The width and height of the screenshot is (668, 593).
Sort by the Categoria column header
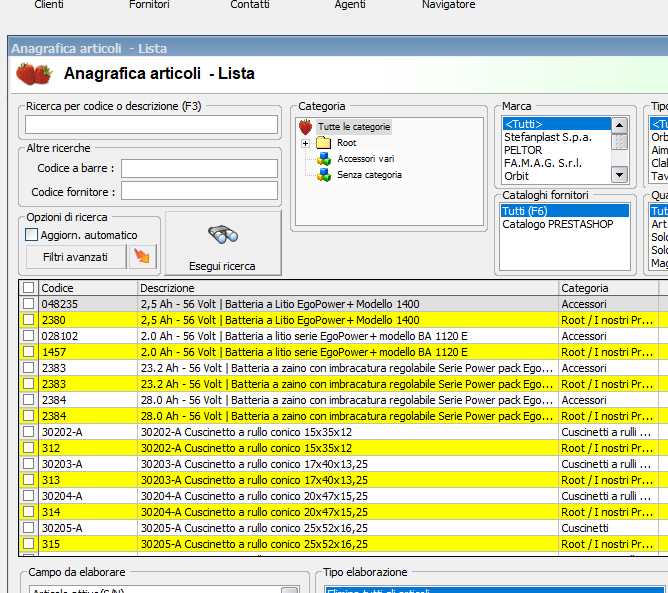point(608,288)
